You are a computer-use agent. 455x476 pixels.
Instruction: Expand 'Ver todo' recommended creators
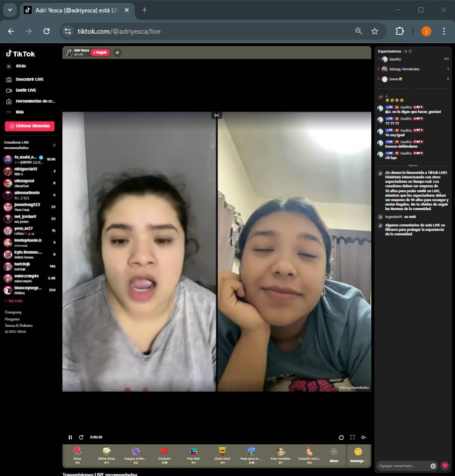tap(13, 301)
